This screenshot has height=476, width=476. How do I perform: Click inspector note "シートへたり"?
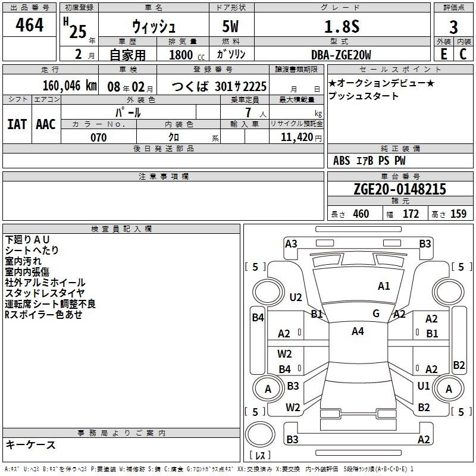click(x=32, y=250)
